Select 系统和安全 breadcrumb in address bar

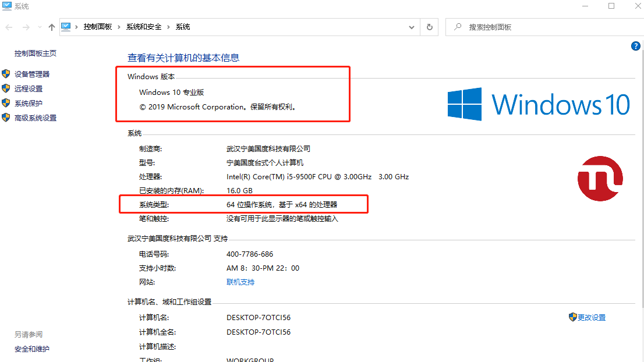[x=144, y=27]
